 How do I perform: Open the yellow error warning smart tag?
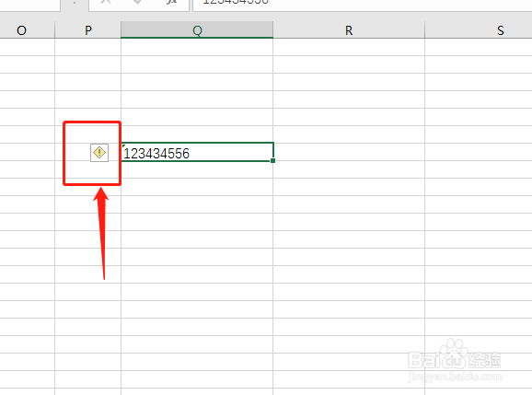(x=99, y=153)
